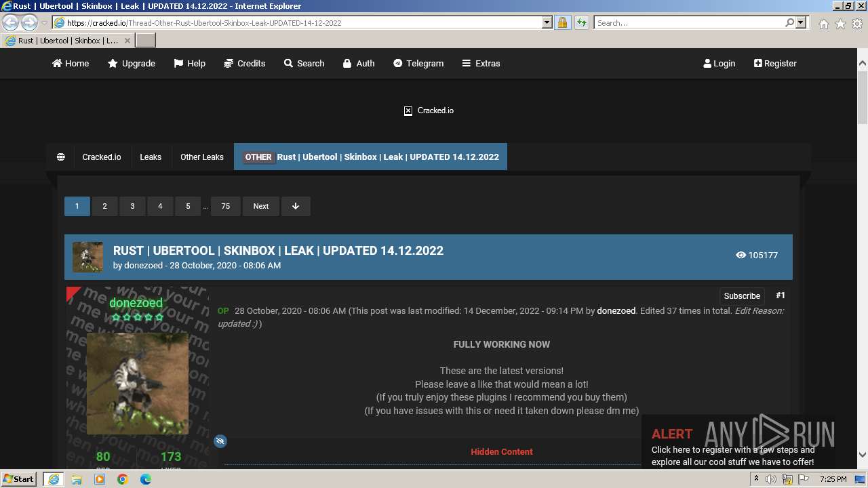The width and height of the screenshot is (868, 488).
Task: Open the Home menu item
Action: 71,63
